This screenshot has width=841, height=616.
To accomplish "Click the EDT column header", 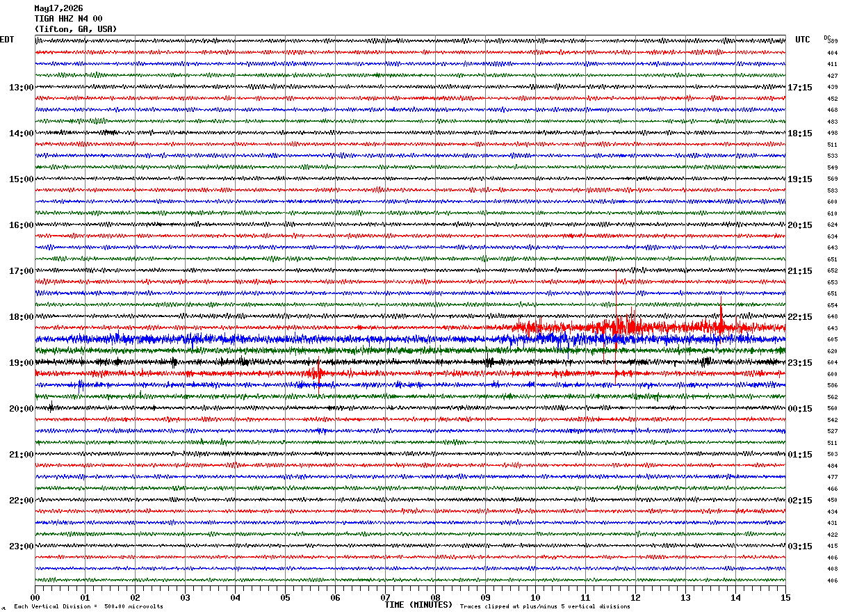I will pyautogui.click(x=7, y=40).
